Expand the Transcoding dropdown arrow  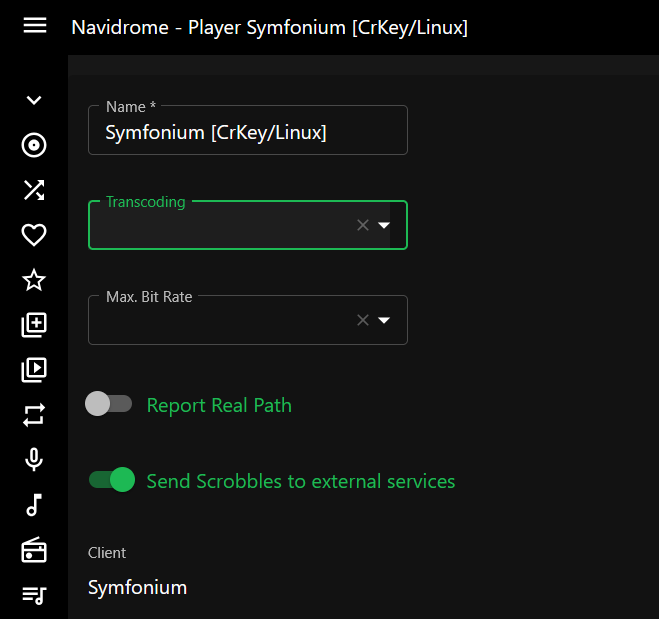(x=384, y=225)
